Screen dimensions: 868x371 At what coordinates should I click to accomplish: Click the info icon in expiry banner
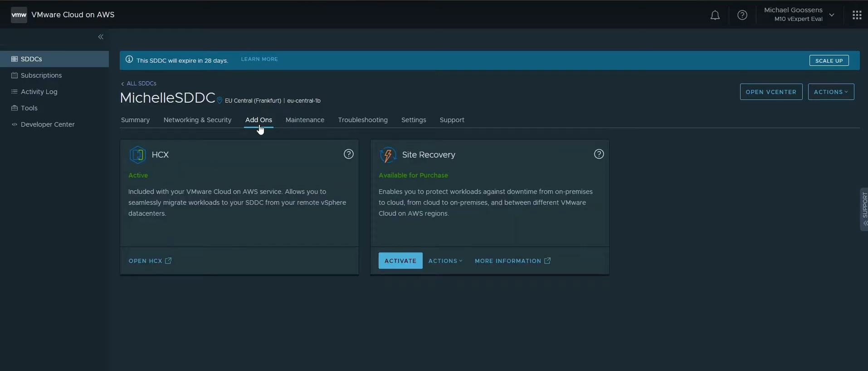pos(129,59)
